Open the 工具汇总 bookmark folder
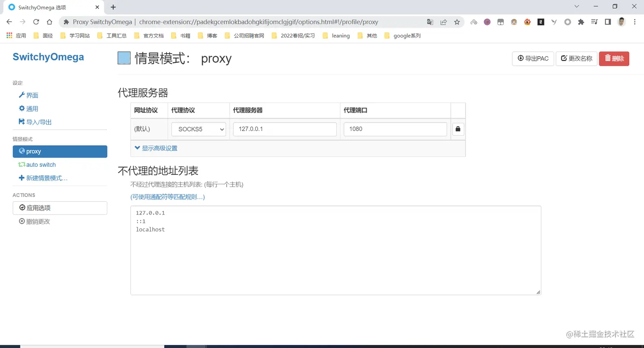644x348 pixels. tap(112, 36)
